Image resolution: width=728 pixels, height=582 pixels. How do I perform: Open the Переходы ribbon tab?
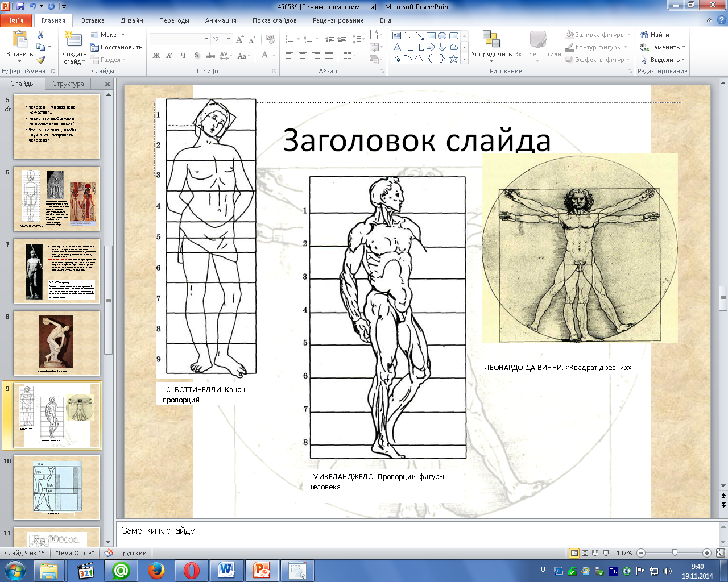(x=174, y=20)
